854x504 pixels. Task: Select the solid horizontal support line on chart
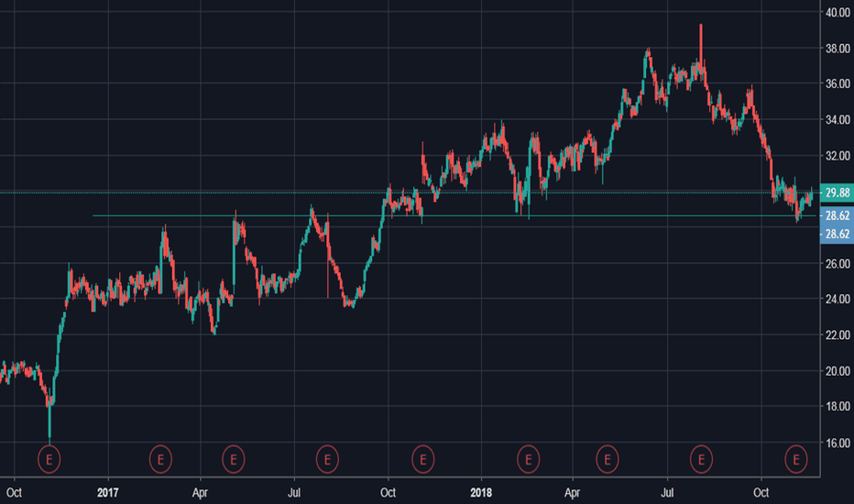point(454,215)
